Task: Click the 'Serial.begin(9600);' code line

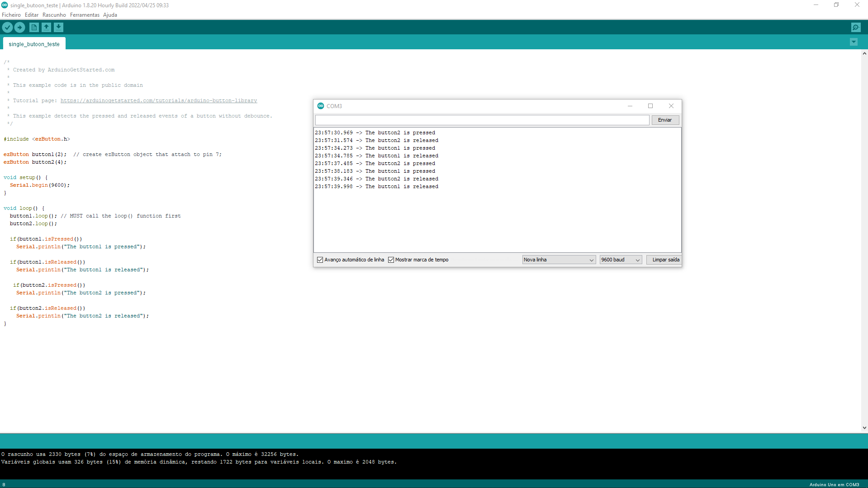Action: click(x=40, y=185)
